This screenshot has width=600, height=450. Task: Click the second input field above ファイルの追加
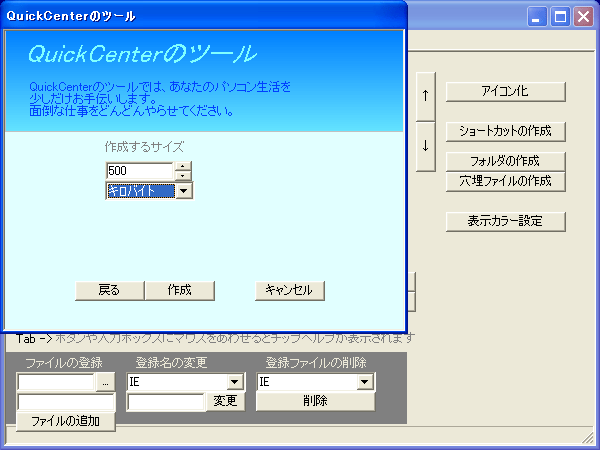coord(66,402)
